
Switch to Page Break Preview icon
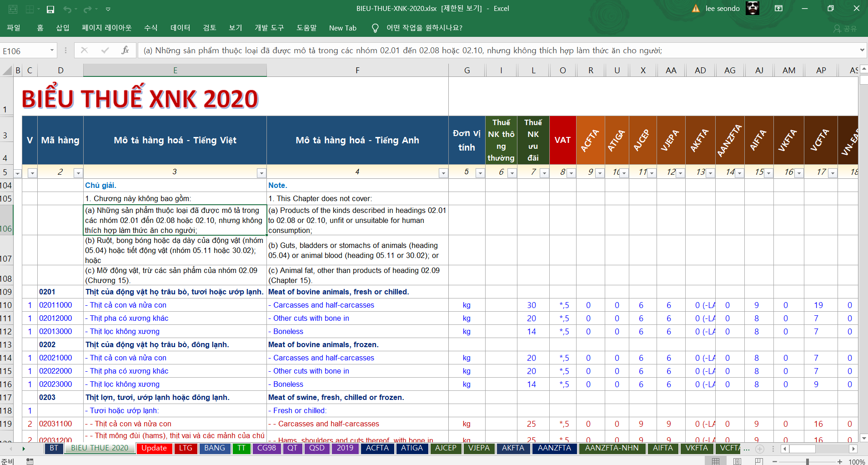(759, 461)
